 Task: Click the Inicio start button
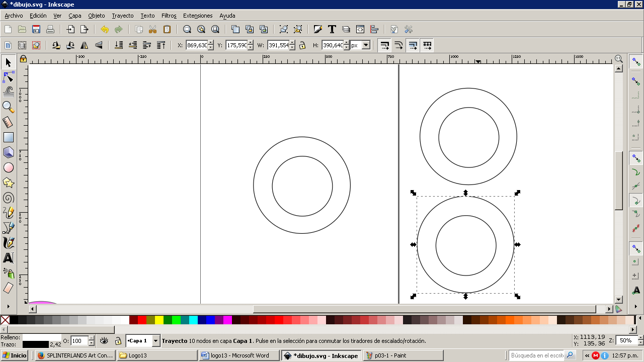15,355
